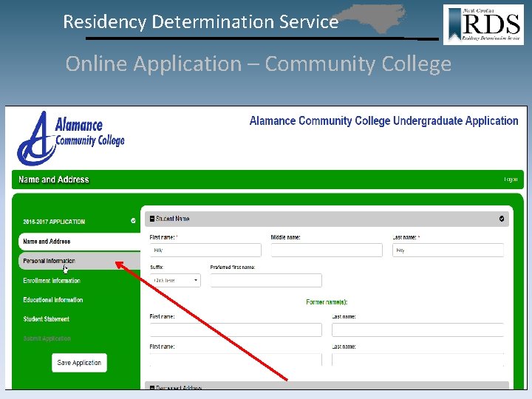532x399 pixels.
Task: Click the RDS logo in the slide header
Action: point(483,25)
